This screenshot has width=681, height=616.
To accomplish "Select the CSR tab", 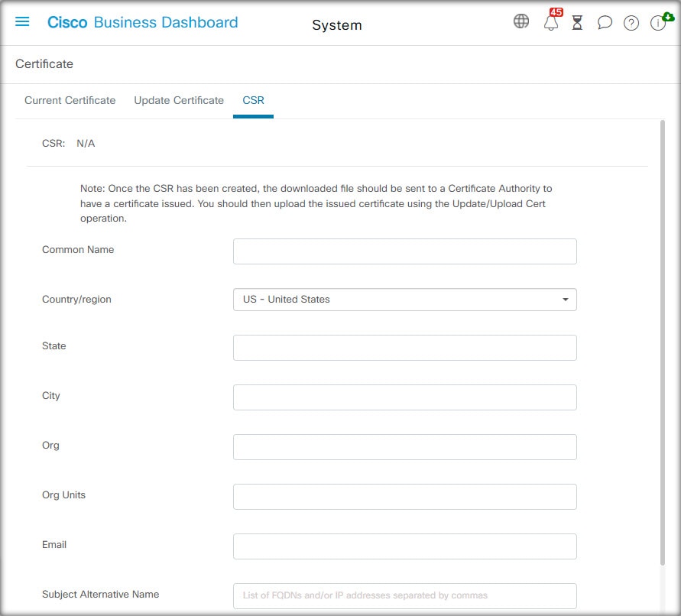I will 253,100.
